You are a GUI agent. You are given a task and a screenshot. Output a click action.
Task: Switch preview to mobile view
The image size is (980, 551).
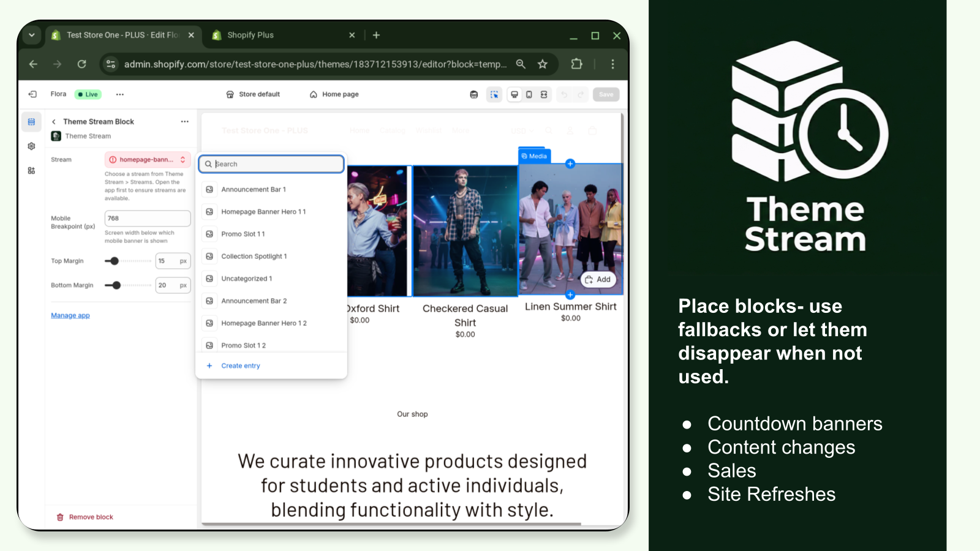529,94
